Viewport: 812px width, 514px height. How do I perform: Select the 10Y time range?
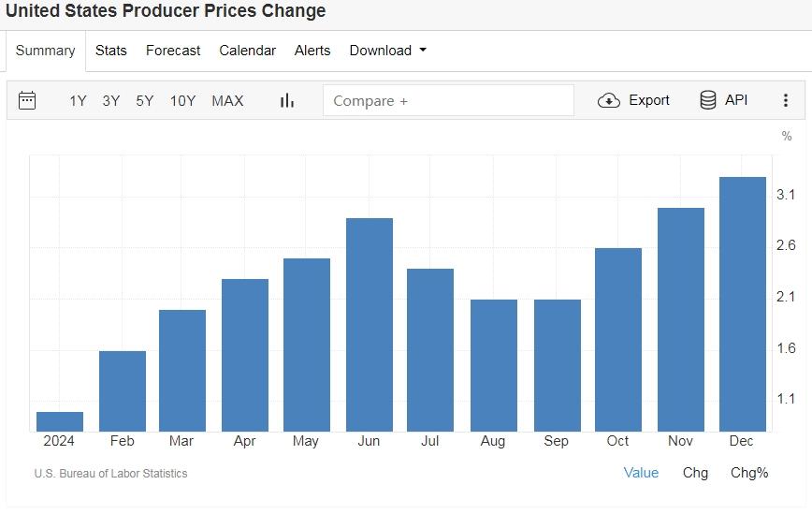[x=182, y=100]
